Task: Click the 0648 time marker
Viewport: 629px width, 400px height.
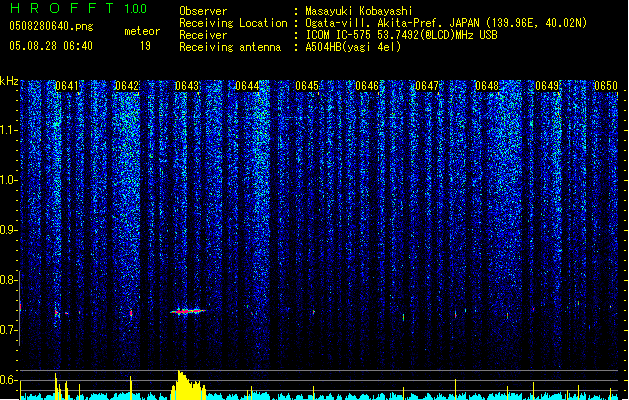Action: 487,86
